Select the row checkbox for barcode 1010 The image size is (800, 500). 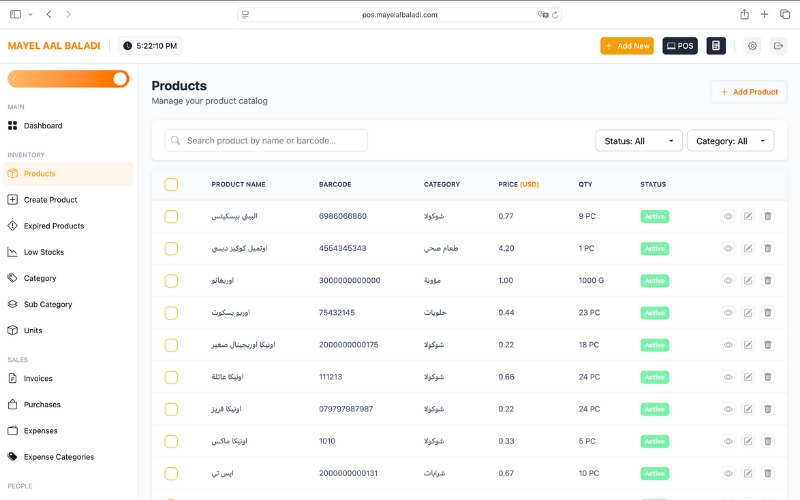point(171,441)
